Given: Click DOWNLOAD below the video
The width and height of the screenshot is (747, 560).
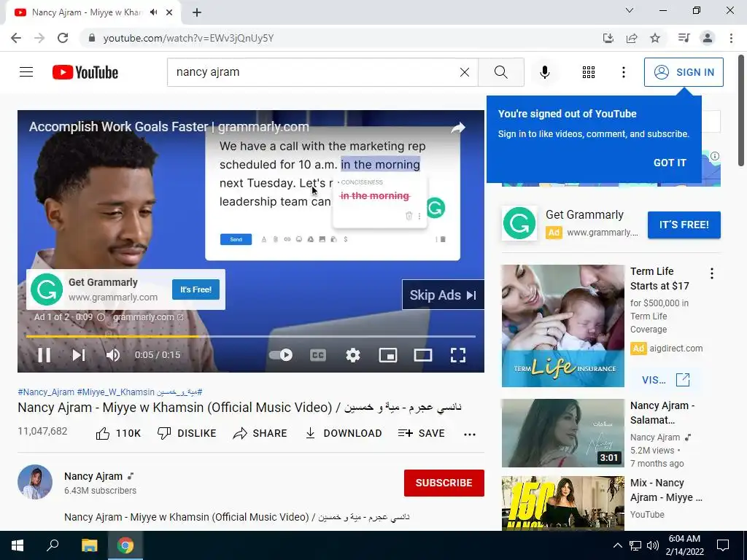Looking at the screenshot, I should click(x=344, y=433).
